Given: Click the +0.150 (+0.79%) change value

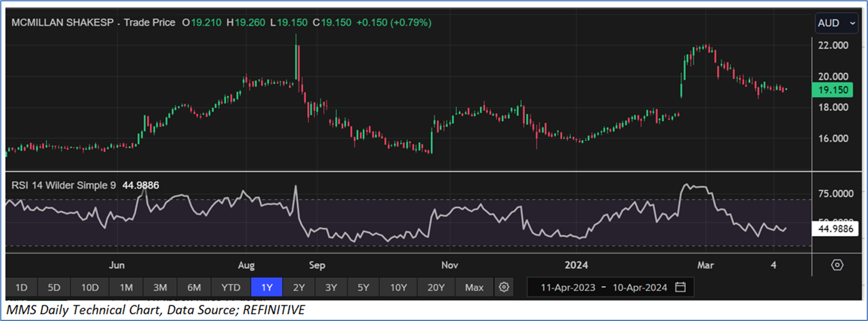Looking at the screenshot, I should click(394, 23).
